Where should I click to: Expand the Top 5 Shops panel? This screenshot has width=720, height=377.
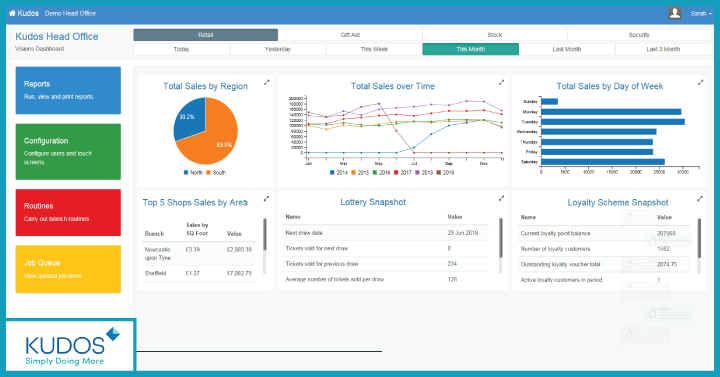pyautogui.click(x=266, y=199)
